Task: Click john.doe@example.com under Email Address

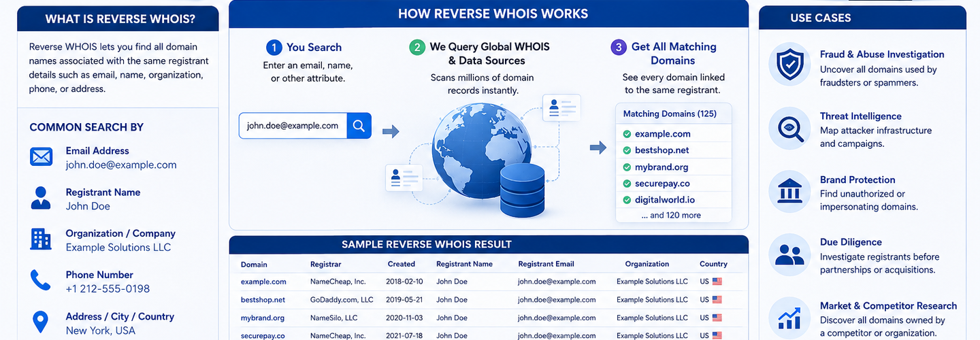Action: point(121,165)
